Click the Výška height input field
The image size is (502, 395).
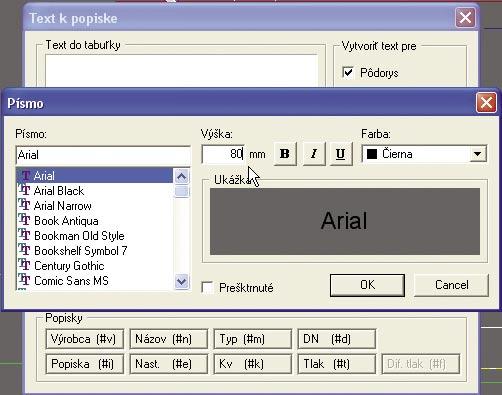tap(223, 154)
